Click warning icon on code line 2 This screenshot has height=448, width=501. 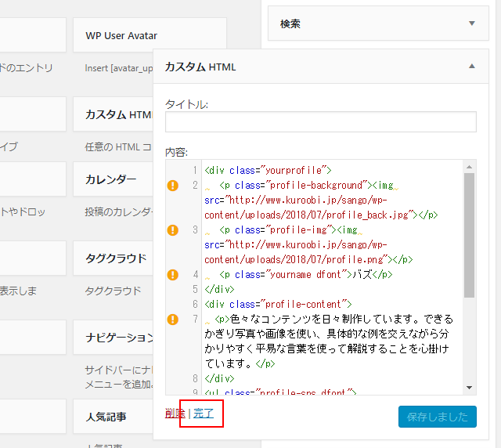click(172, 186)
